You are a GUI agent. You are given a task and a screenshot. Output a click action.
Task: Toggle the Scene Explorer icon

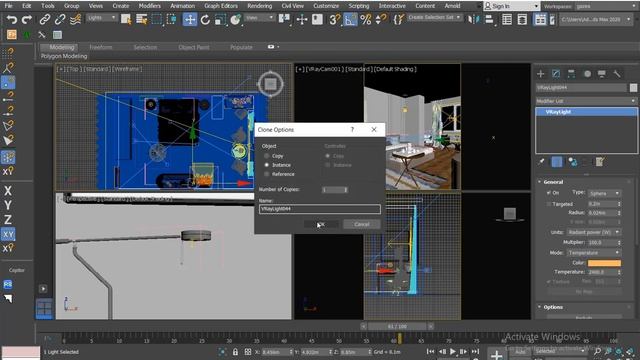pyautogui.click(x=507, y=19)
